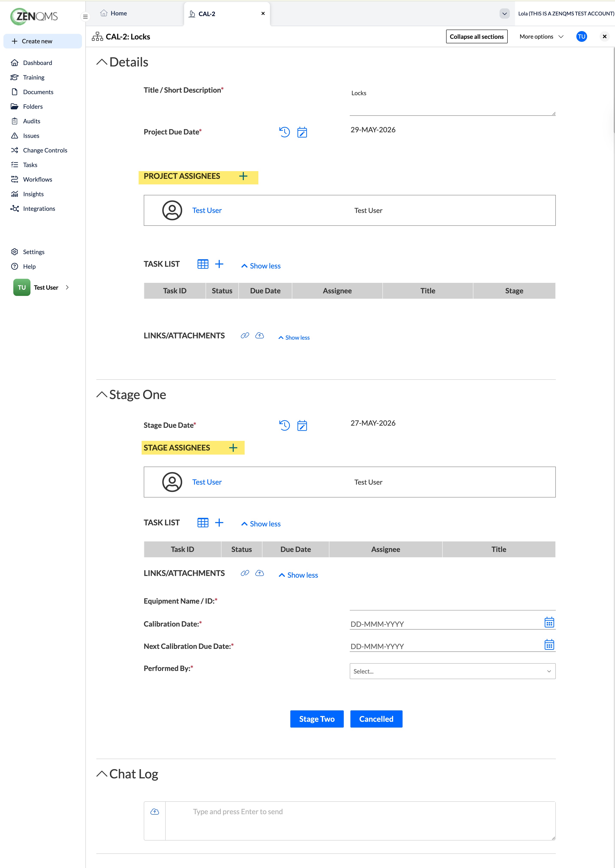Open Tasks in the sidebar
The width and height of the screenshot is (615, 868).
[x=30, y=165]
